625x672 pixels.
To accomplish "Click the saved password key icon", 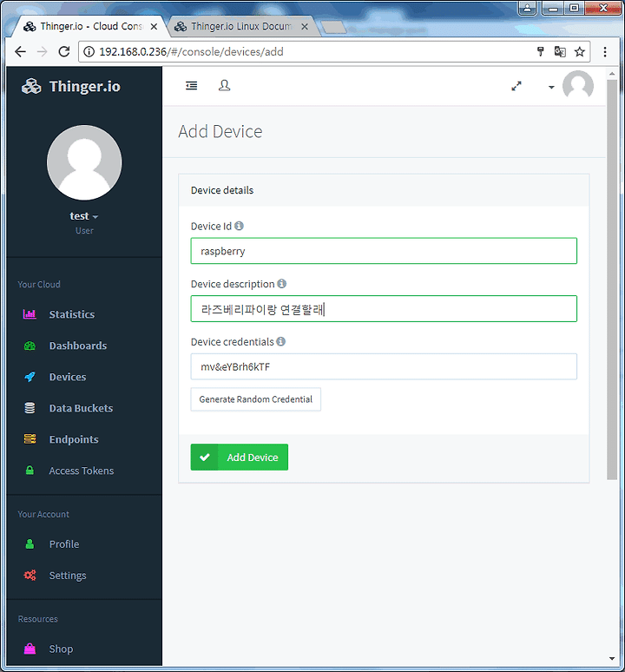I will 541,52.
